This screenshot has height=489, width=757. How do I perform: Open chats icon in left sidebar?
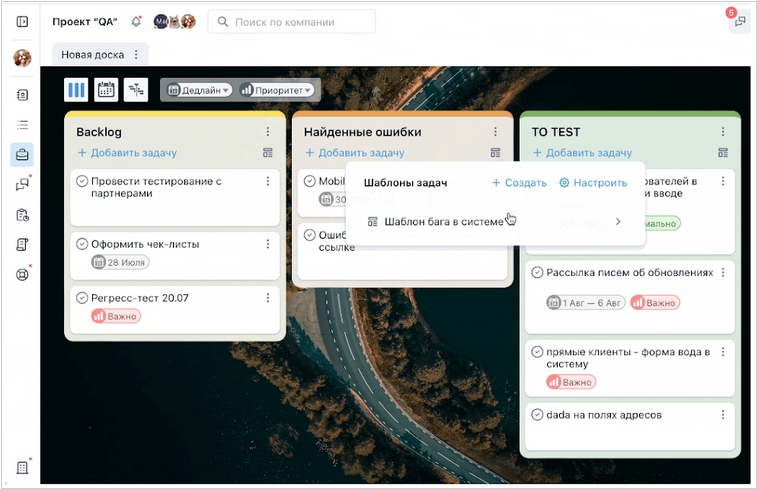point(22,184)
